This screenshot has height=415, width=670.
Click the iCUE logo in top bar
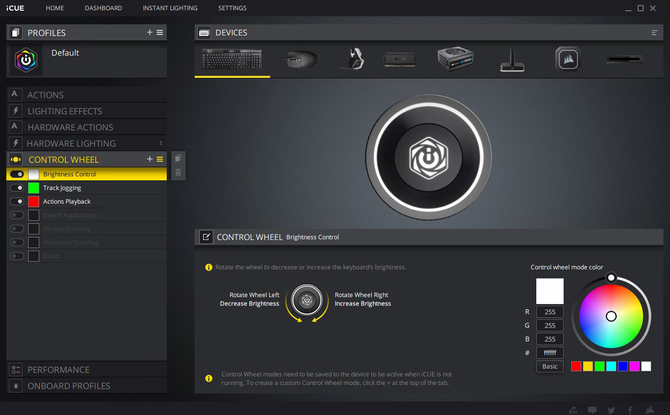[15, 8]
